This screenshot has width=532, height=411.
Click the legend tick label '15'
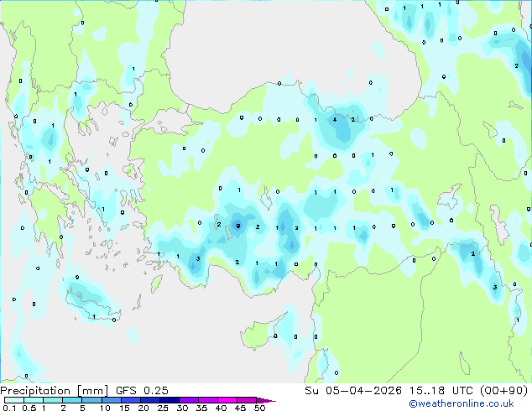[x=124, y=408]
